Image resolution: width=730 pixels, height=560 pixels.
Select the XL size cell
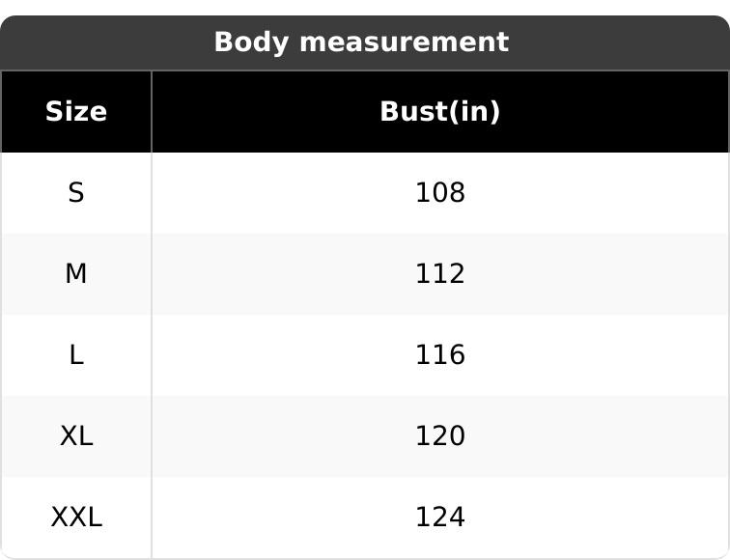[76, 436]
